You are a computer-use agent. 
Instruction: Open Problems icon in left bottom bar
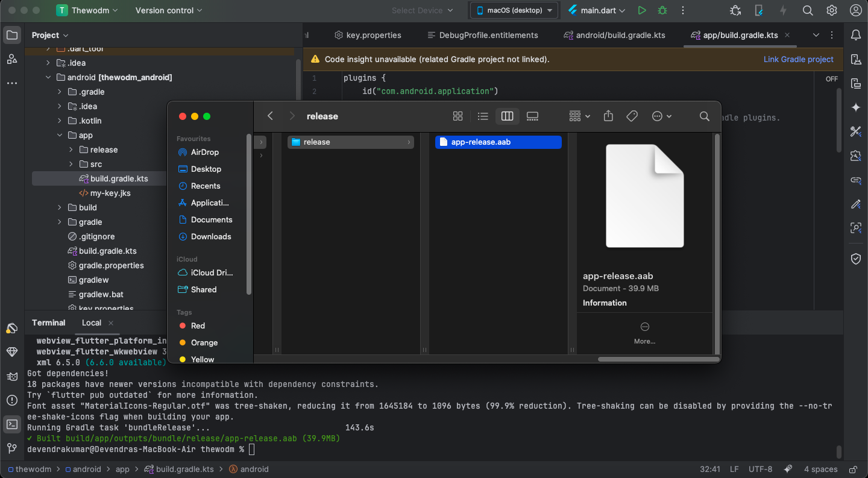coord(12,400)
